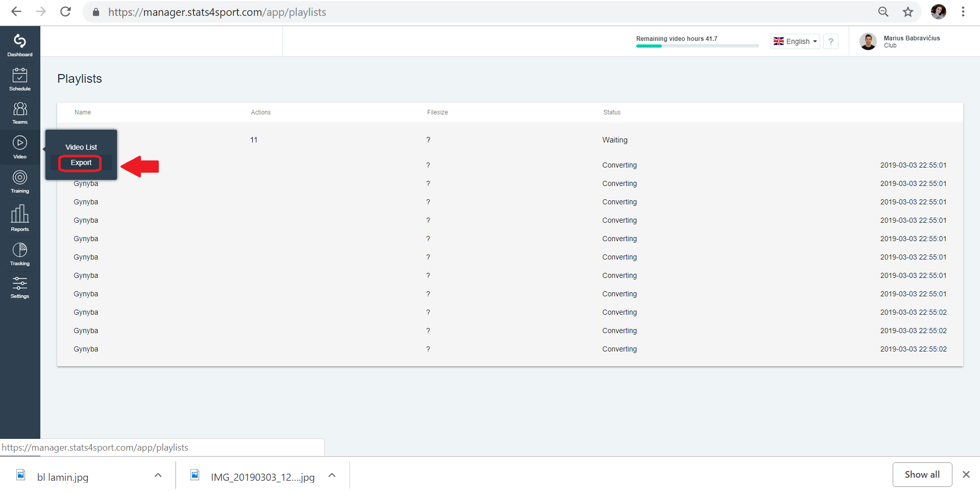This screenshot has width=980, height=492.
Task: Click the Name column header
Action: [83, 112]
